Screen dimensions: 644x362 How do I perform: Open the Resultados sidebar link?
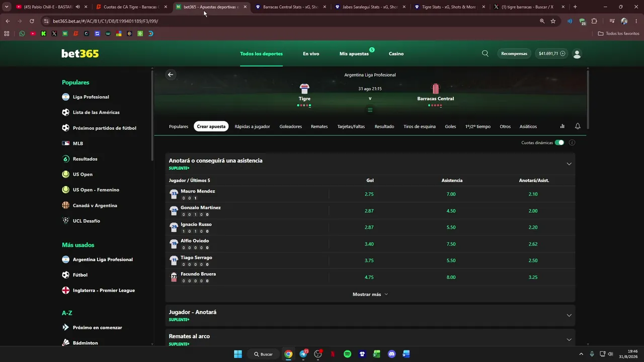85,159
